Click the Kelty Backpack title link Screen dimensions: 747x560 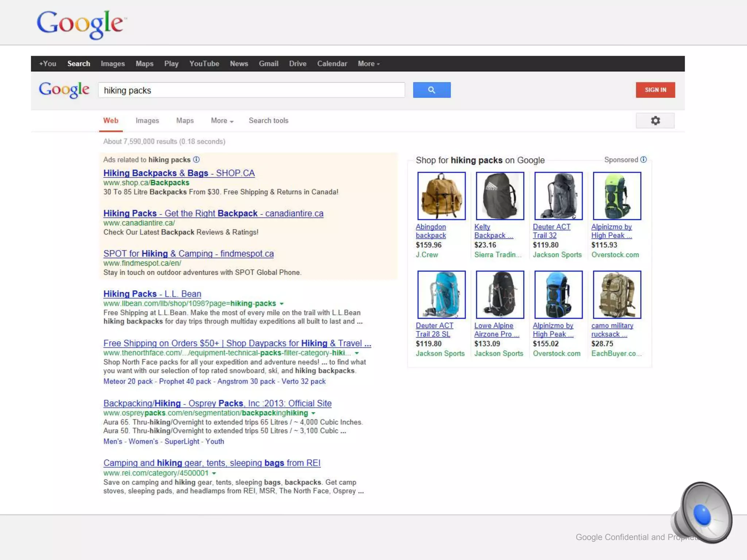494,231
